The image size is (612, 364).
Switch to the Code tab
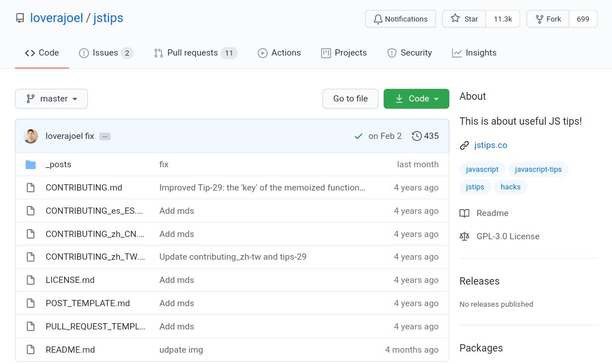(x=42, y=53)
